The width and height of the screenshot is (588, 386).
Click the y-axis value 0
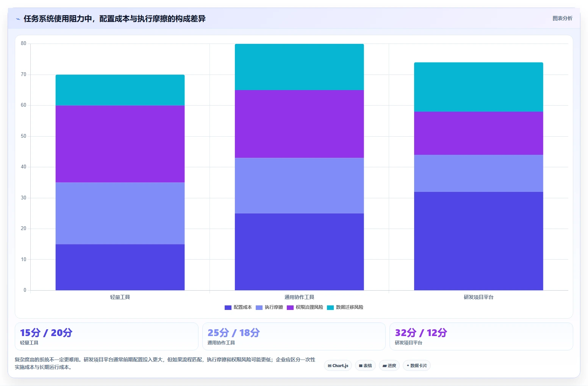pos(25,290)
